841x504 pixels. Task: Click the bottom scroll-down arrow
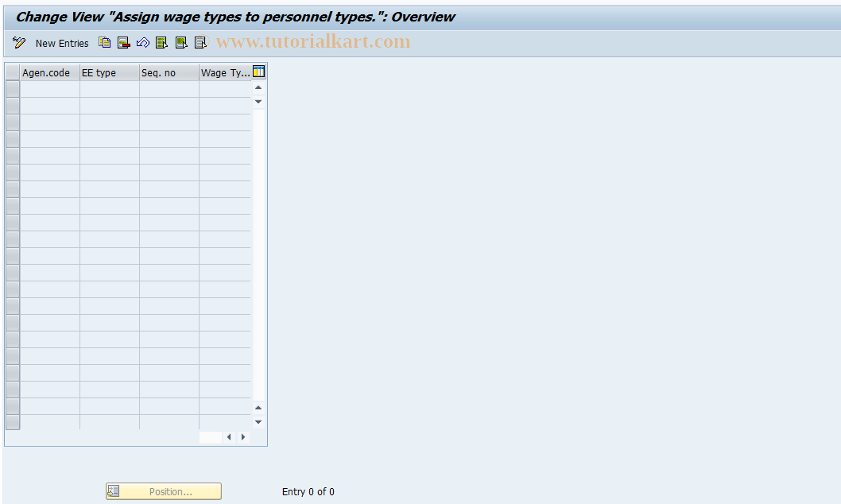258,422
